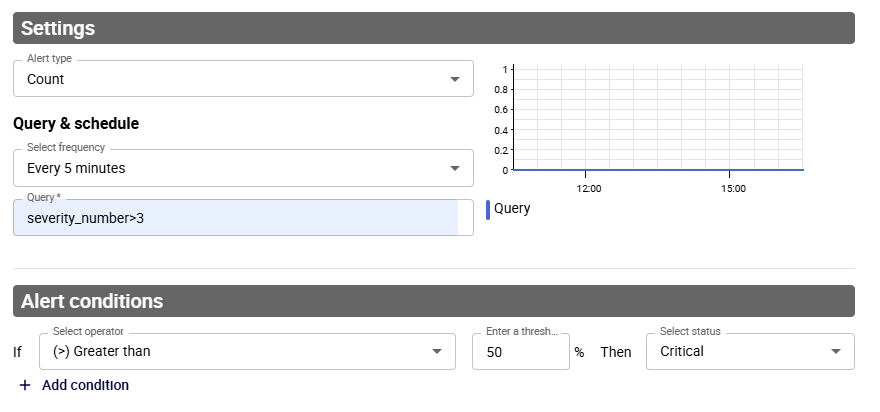Click the Settings section header bar
This screenshot has width=880, height=412.
tap(434, 28)
